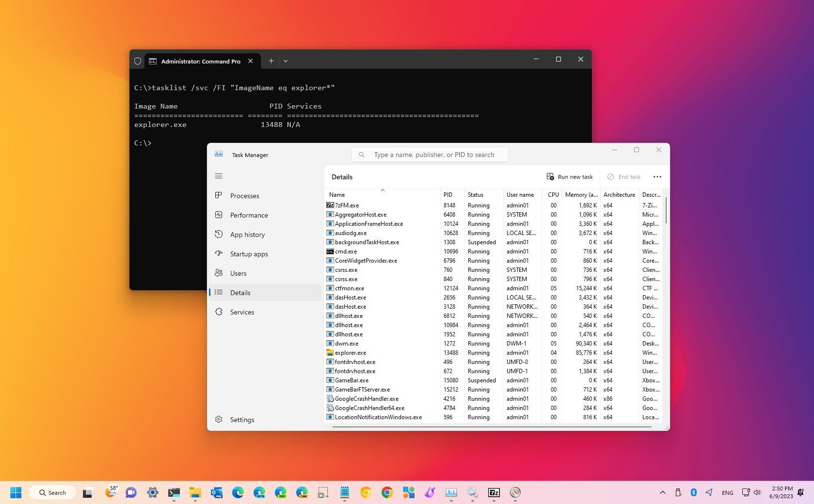Click the Run new task button

click(x=570, y=176)
